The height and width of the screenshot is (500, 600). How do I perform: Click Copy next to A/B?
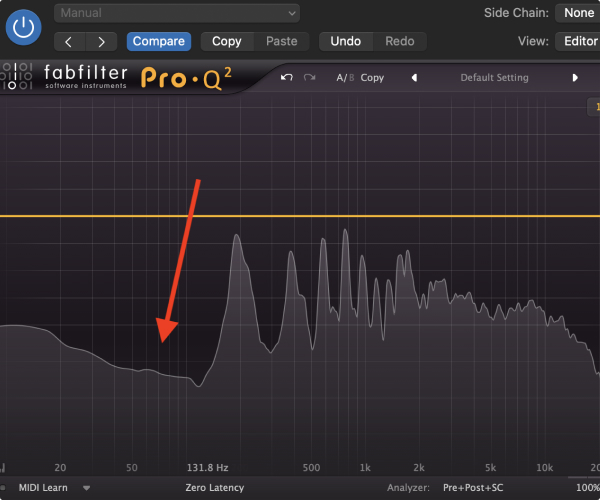click(372, 78)
